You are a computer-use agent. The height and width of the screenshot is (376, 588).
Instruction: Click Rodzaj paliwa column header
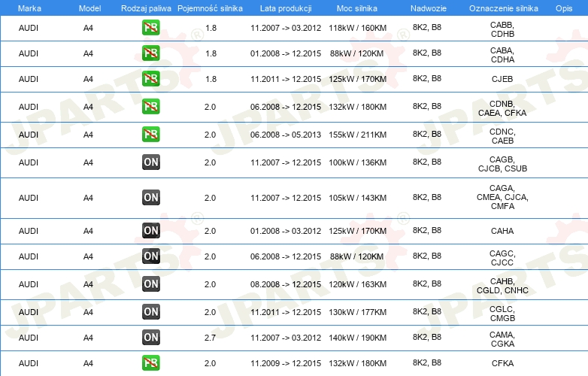click(x=146, y=8)
